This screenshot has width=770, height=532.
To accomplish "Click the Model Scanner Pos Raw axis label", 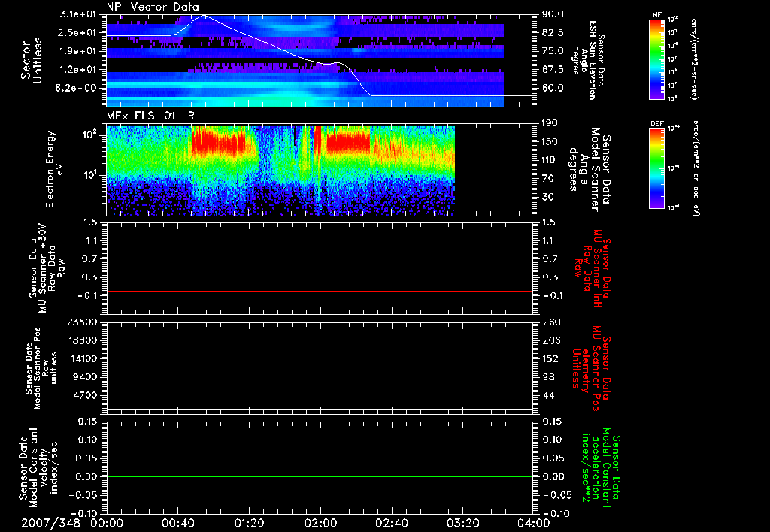I will click(x=41, y=368).
